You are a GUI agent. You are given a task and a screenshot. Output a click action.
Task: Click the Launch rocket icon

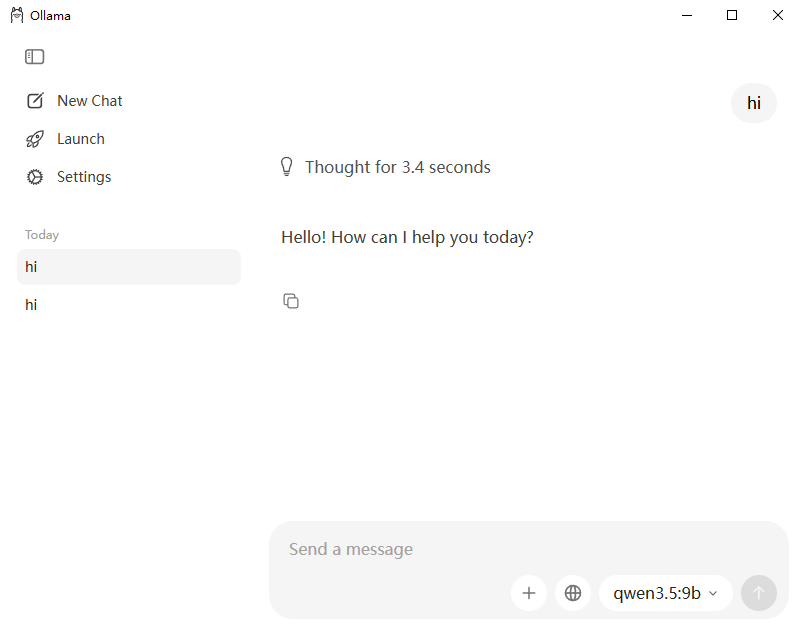[35, 139]
